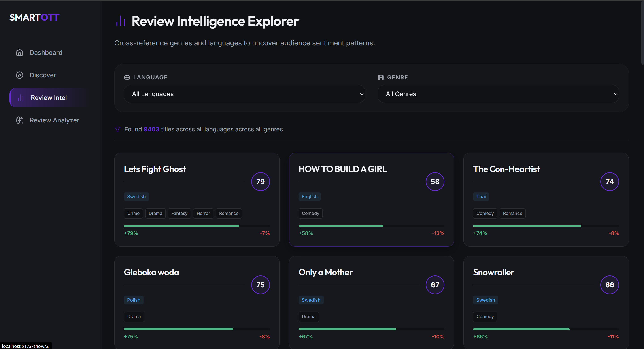Open the HOW TO BUILD A GIRL title
The height and width of the screenshot is (349, 644).
coord(342,169)
